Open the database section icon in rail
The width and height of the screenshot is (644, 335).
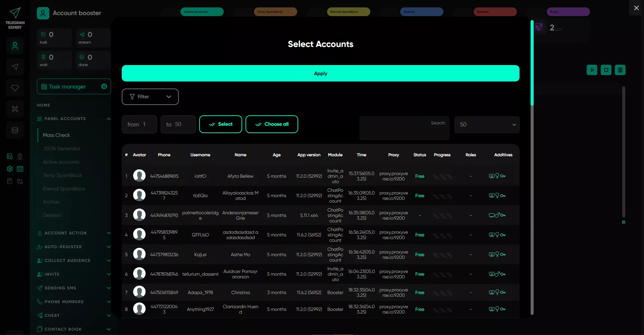(x=15, y=130)
